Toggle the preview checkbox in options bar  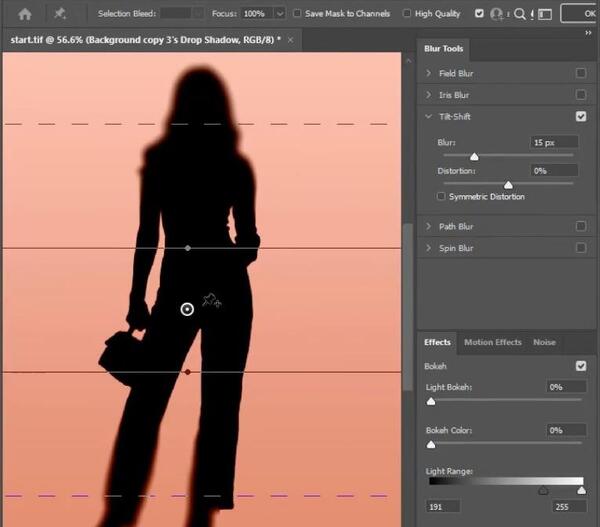[x=479, y=13]
